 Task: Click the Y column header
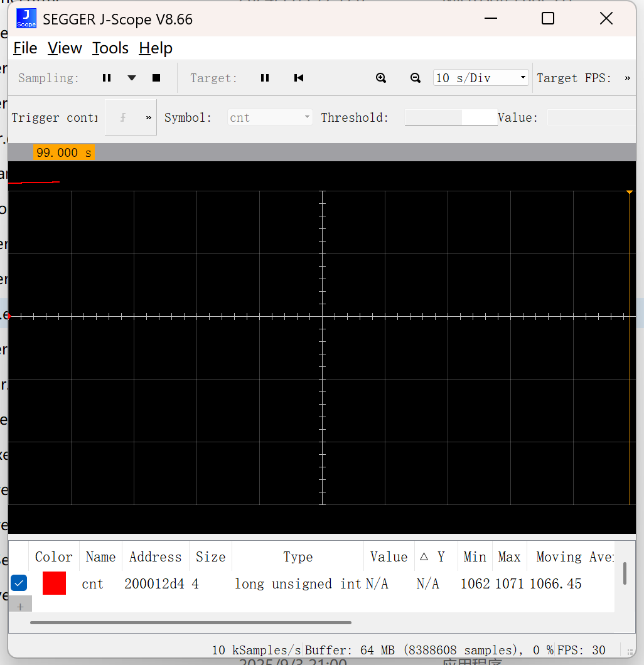436,557
